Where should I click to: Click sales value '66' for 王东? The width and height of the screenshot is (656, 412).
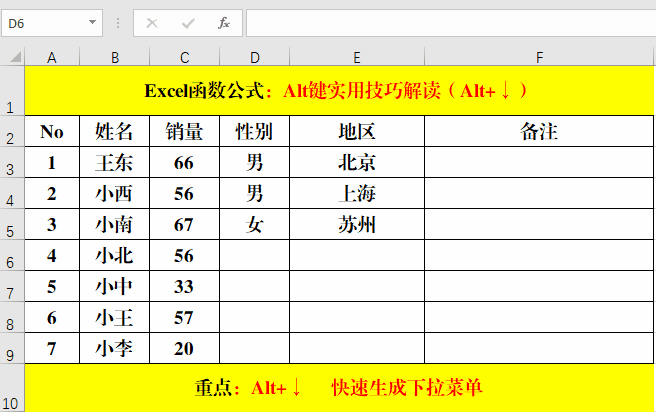click(184, 162)
